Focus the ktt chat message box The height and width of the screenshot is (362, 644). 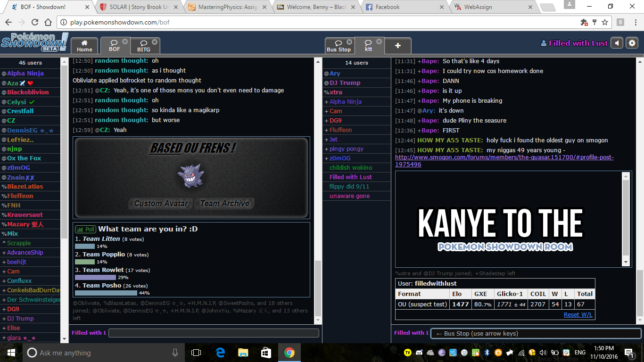tap(536, 333)
